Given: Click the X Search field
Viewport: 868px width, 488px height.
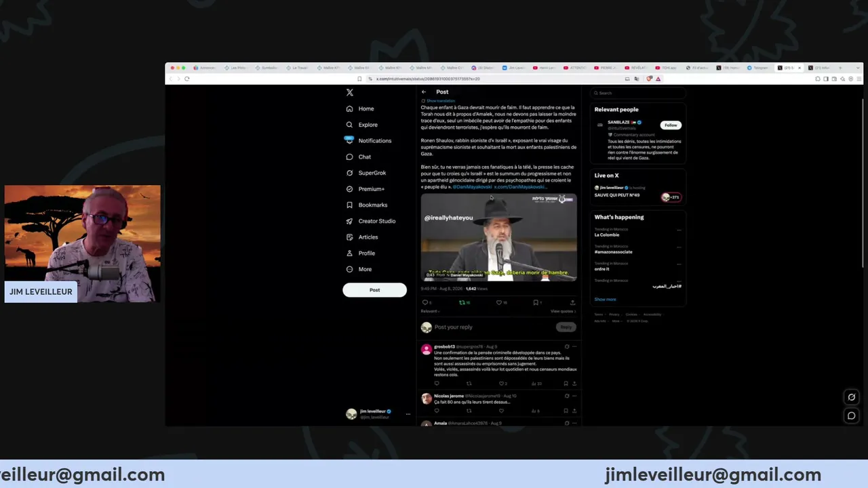Looking at the screenshot, I should (x=637, y=93).
